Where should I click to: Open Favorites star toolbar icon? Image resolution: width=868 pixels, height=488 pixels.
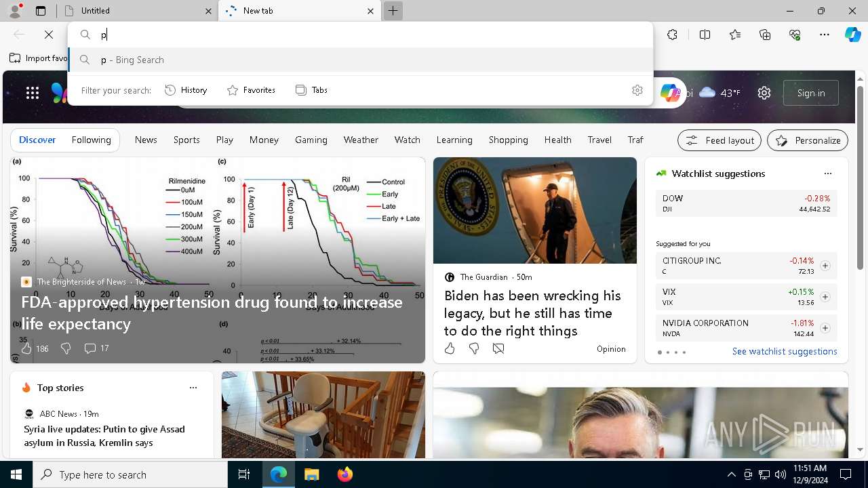click(x=735, y=35)
